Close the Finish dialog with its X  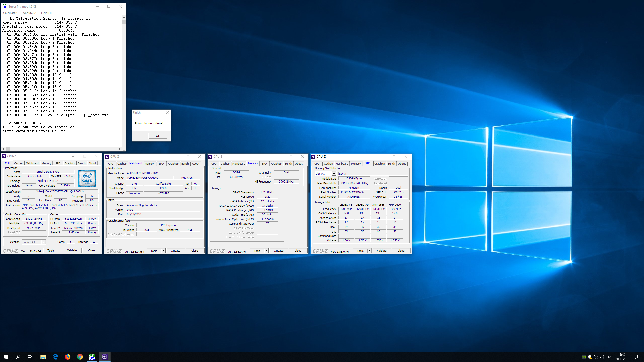(x=167, y=113)
